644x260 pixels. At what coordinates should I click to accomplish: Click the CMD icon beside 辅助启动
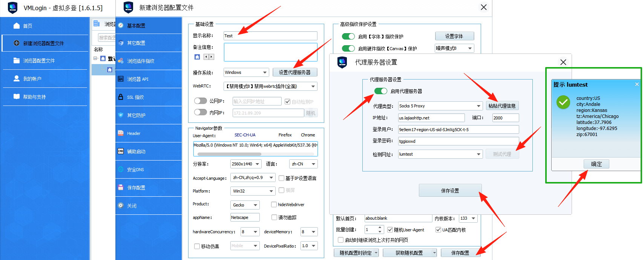121,151
